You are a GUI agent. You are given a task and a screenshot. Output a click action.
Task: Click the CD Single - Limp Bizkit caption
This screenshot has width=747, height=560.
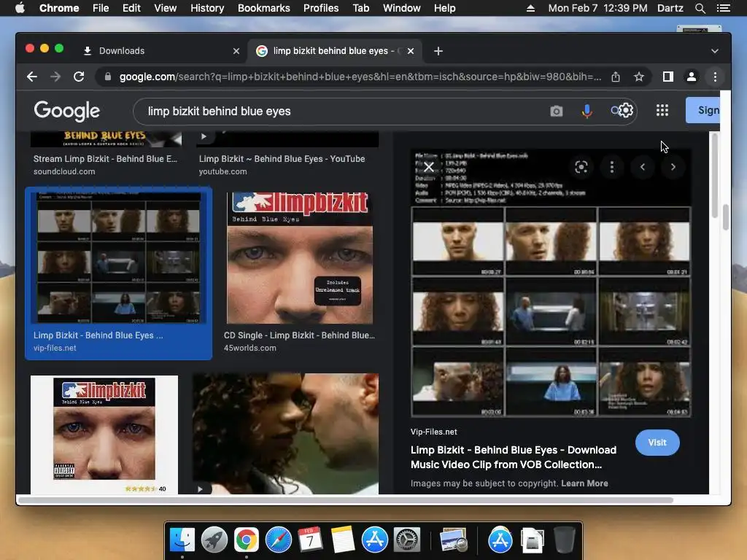point(299,335)
